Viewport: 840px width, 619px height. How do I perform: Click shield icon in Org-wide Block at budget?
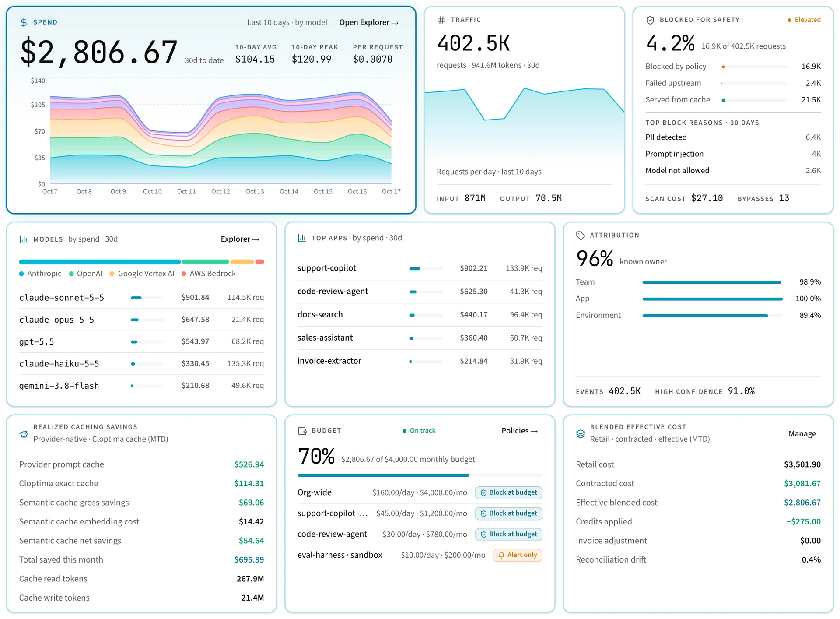[x=483, y=493]
